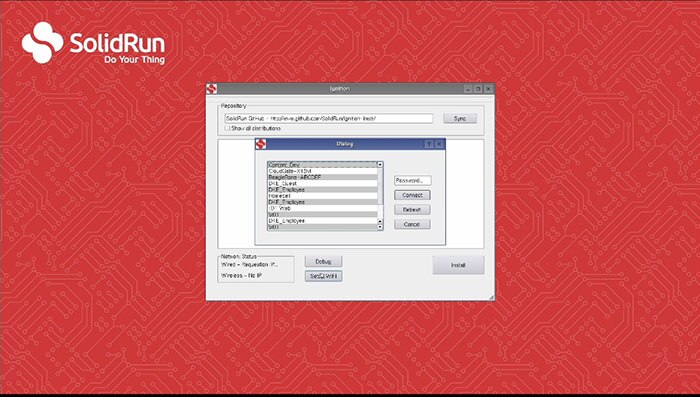Viewport: 700px width, 397px height.
Task: Click the network list scroll-down arrow
Action: pos(380,227)
